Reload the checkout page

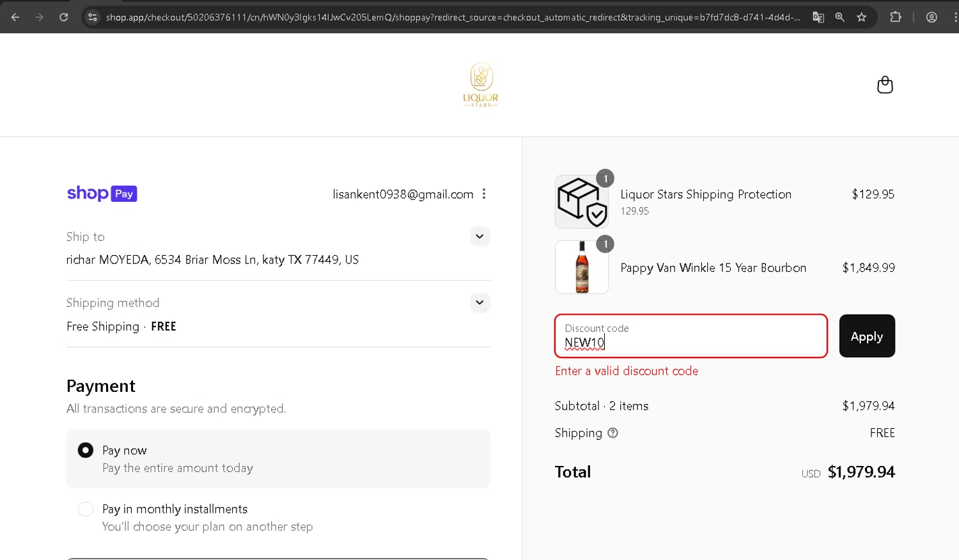(x=63, y=17)
